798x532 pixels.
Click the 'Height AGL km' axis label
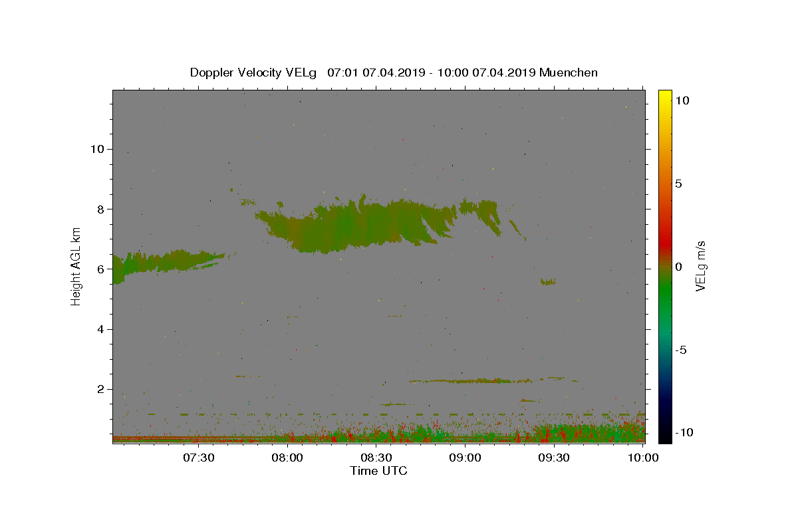coord(76,266)
